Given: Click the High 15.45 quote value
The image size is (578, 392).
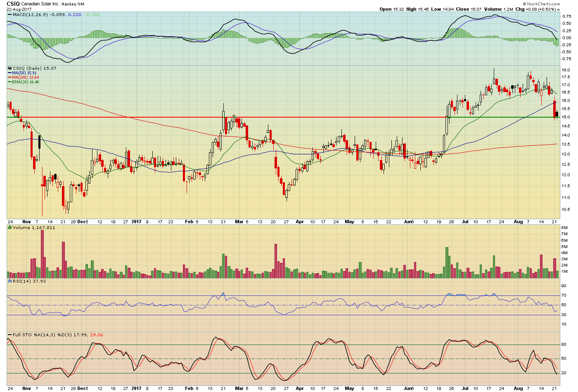Looking at the screenshot, I should [x=417, y=9].
